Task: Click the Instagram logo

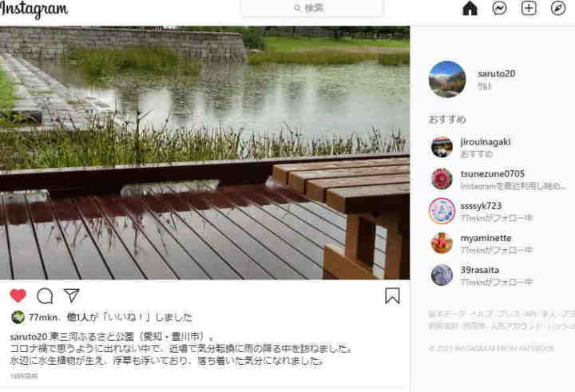Action: (34, 10)
